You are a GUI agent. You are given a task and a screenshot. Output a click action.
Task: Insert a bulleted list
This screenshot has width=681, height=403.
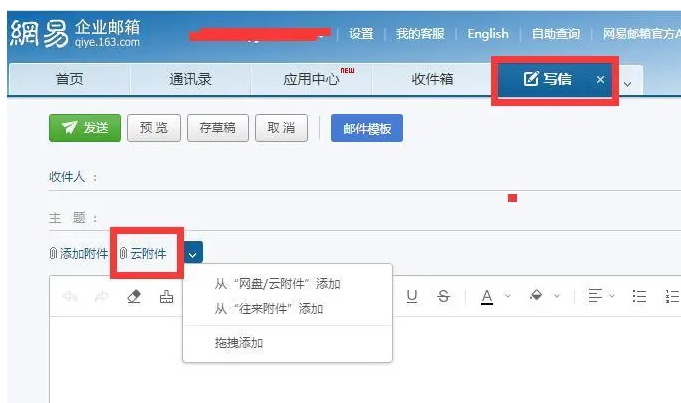click(x=639, y=296)
